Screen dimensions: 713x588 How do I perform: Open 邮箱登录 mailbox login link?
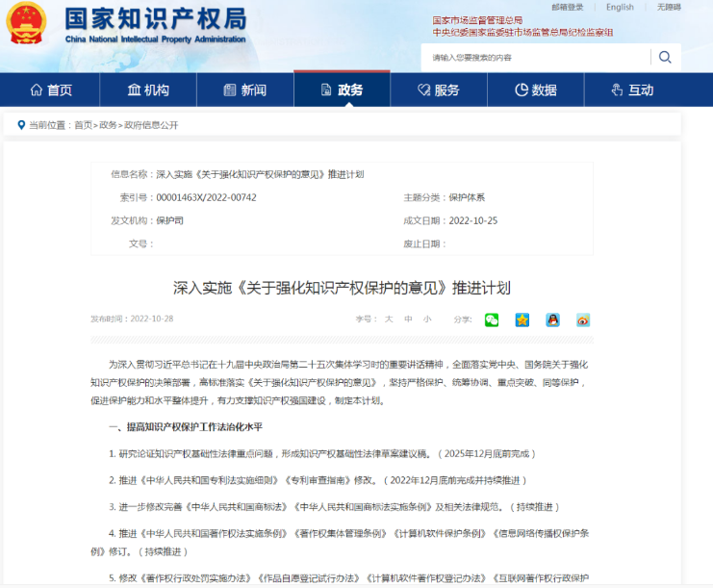coord(568,7)
